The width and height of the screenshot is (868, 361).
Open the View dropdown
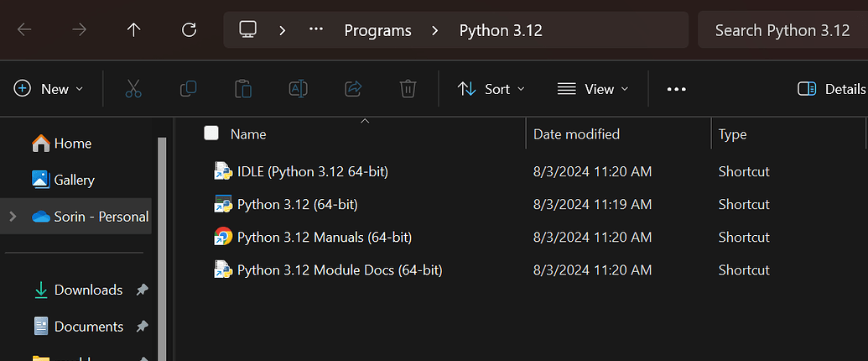pos(594,89)
